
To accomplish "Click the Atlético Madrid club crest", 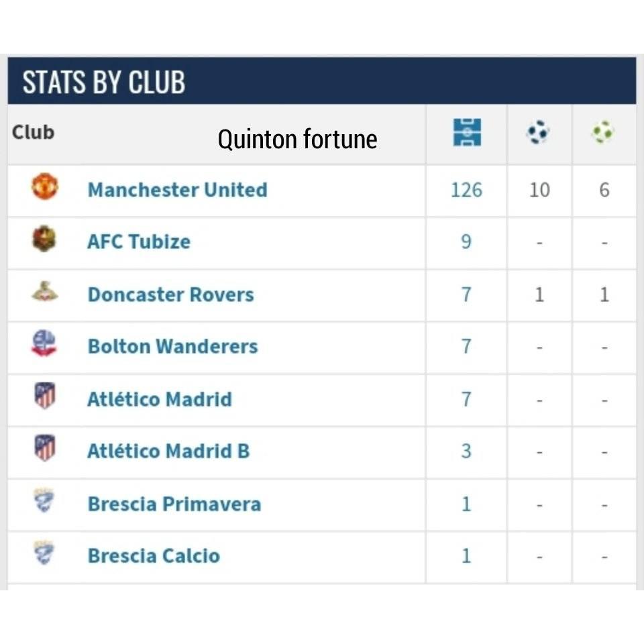I will click(x=45, y=396).
